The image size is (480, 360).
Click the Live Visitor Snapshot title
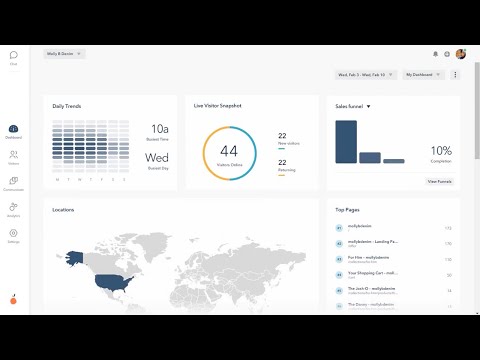(217, 106)
